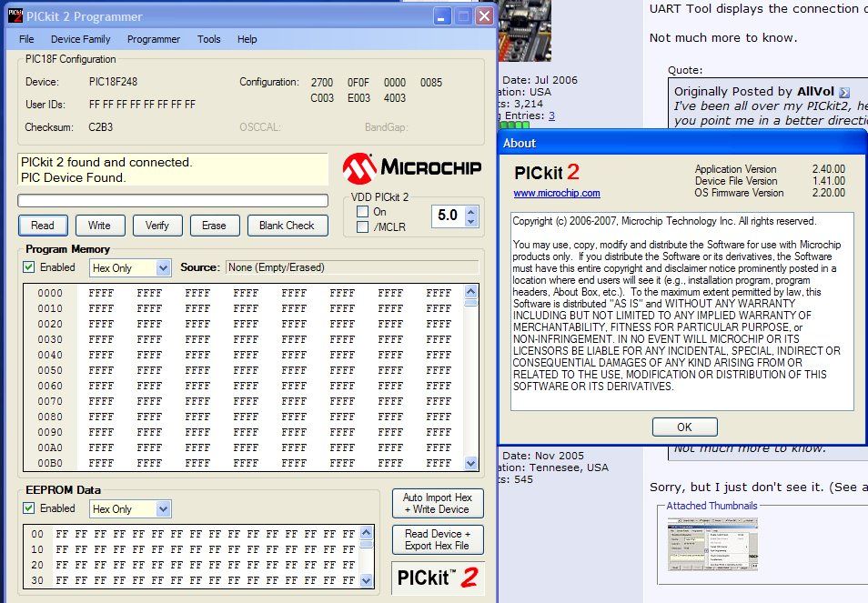Minimize the PICkit 2 Programmer window
868x603 pixels.
pos(441,16)
